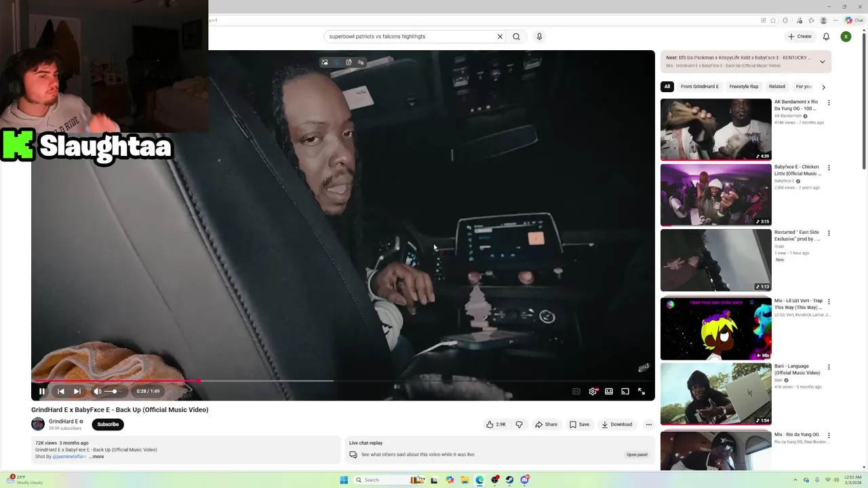Download the video
The height and width of the screenshot is (488, 868).
click(616, 424)
